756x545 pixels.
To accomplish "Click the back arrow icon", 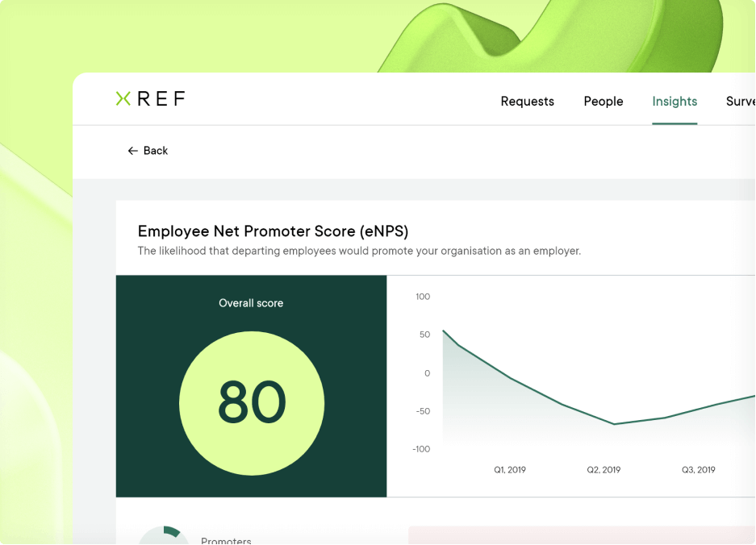I will pos(132,151).
